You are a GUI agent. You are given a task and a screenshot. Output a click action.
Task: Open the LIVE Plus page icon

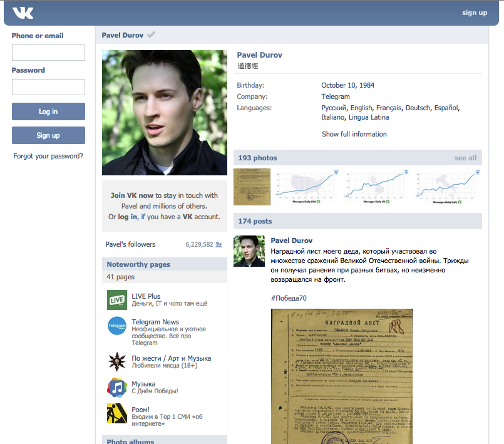117,299
